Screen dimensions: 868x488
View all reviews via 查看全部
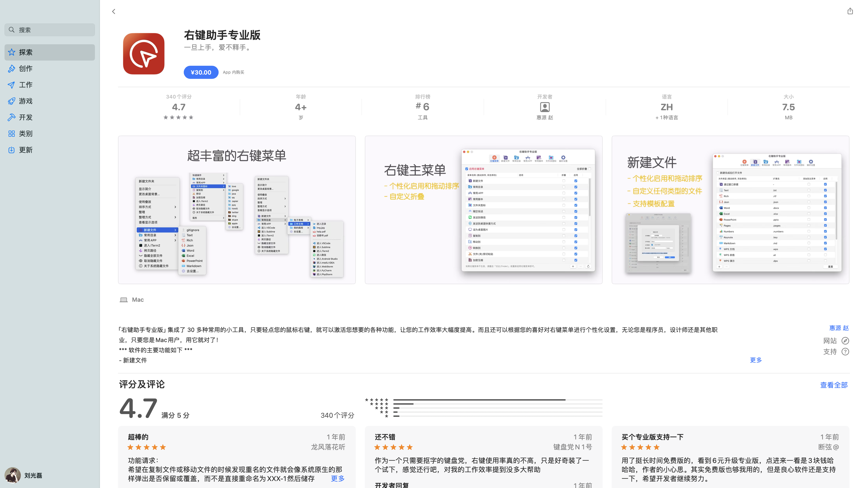pos(834,385)
